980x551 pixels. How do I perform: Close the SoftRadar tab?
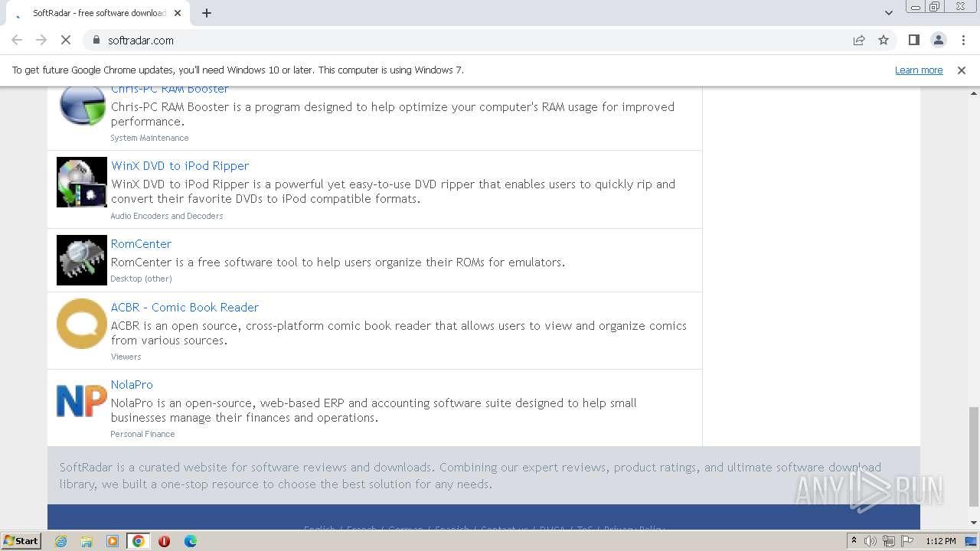pos(178,13)
